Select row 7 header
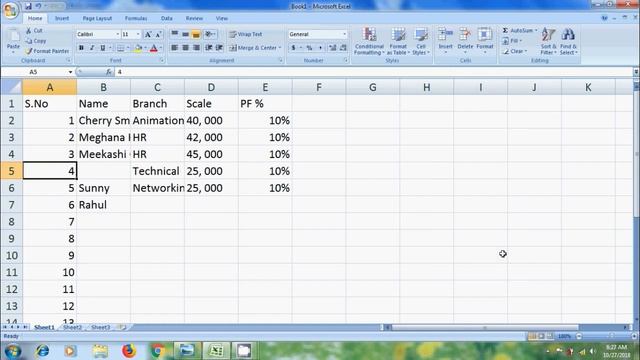 (x=11, y=205)
